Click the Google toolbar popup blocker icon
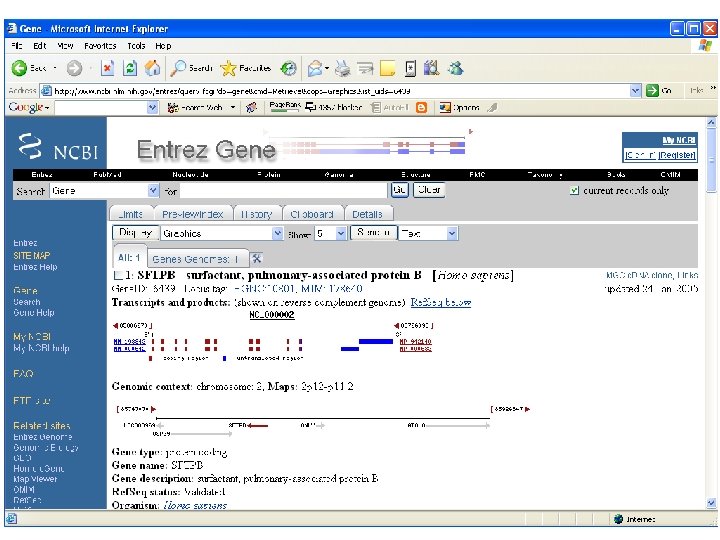This screenshot has width=720, height=540. point(311,107)
